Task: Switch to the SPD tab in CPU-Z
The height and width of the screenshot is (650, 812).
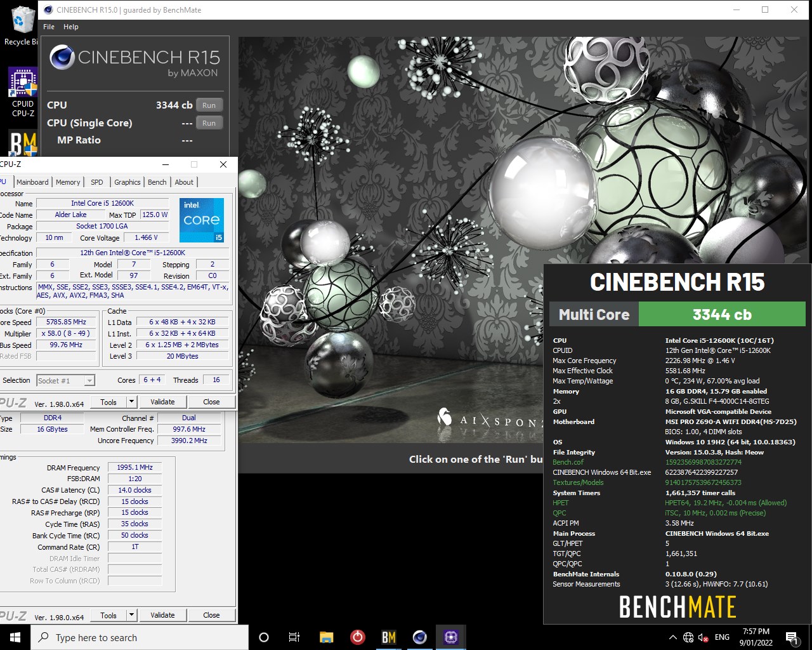Action: (x=97, y=182)
